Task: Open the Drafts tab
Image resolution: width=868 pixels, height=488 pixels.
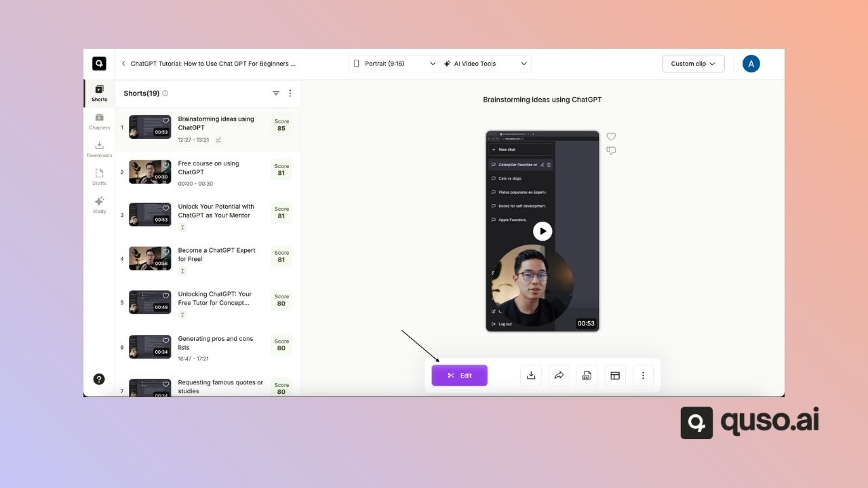Action: coord(99,177)
